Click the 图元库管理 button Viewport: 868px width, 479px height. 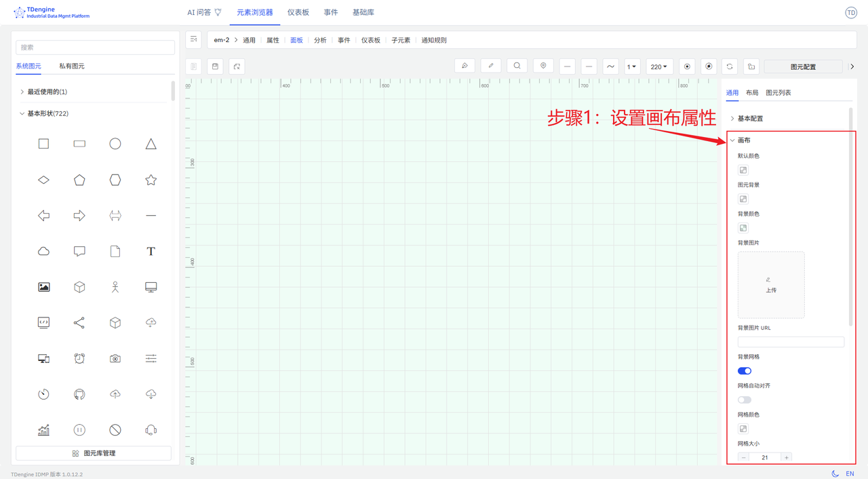(x=94, y=453)
